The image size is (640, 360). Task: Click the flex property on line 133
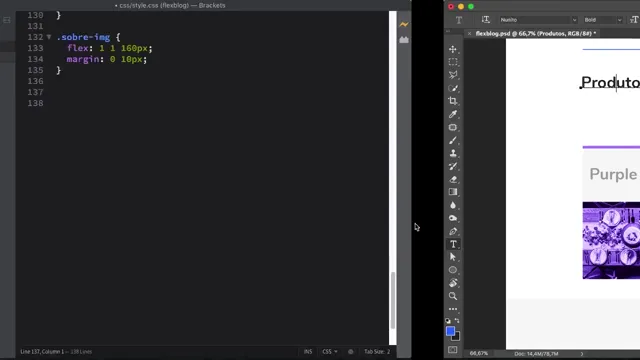pyautogui.click(x=78, y=48)
